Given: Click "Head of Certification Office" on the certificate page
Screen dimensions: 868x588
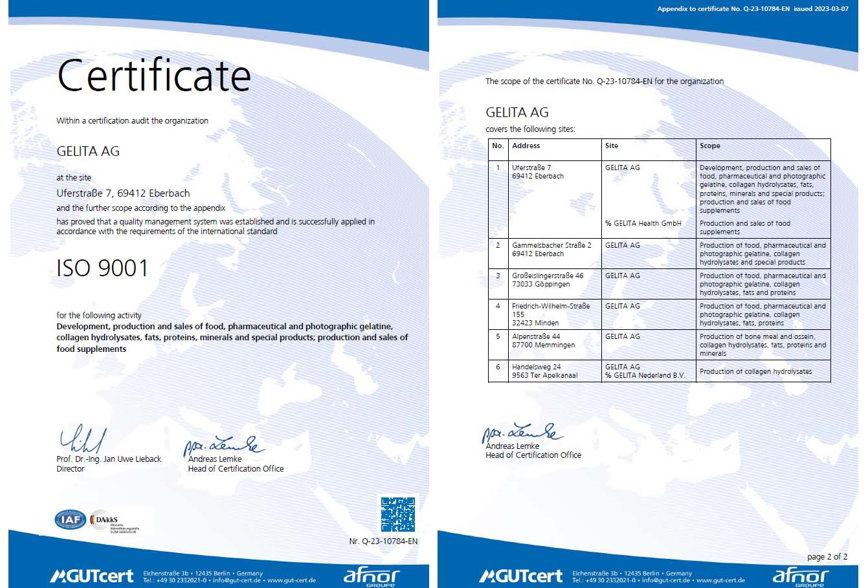Looking at the screenshot, I should [236, 468].
